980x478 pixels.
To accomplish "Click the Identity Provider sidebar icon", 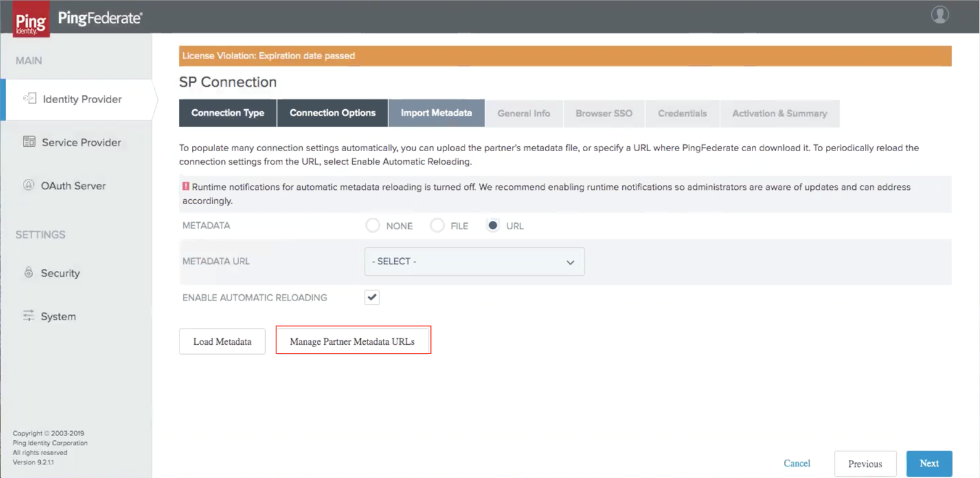I will (30, 99).
